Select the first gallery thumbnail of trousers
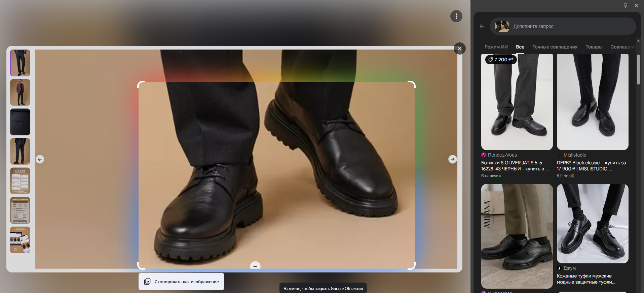644x293 pixels. tap(20, 63)
